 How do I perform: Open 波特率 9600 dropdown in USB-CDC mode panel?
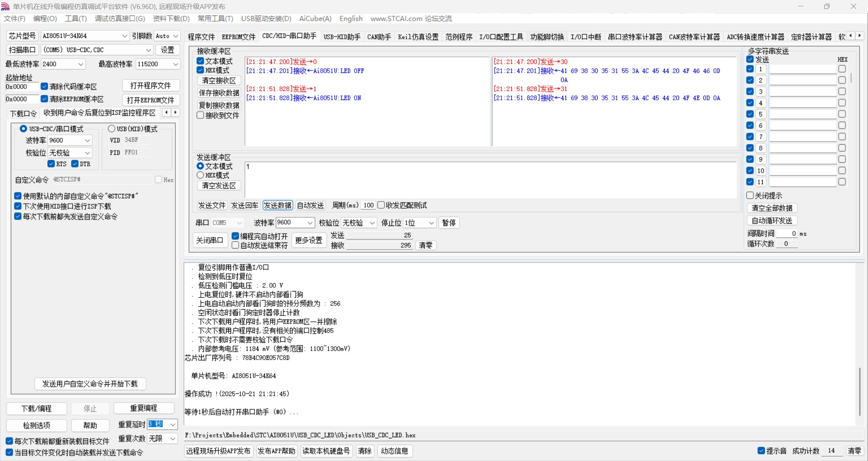point(88,141)
